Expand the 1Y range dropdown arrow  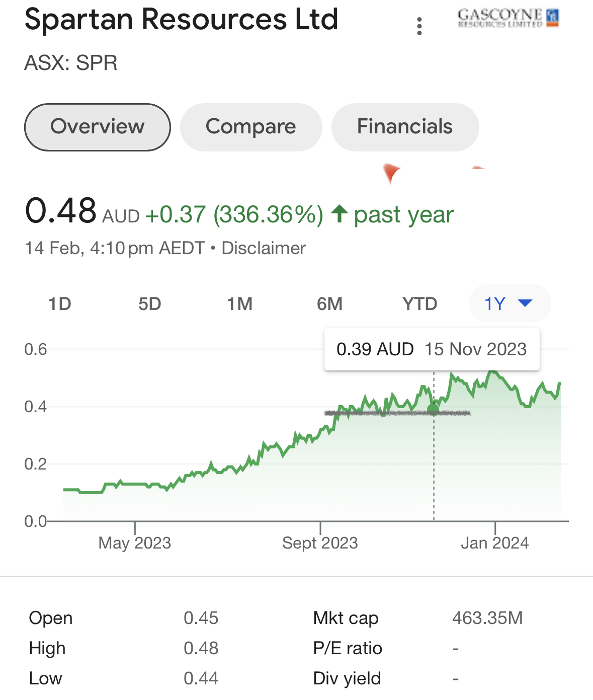click(x=525, y=303)
